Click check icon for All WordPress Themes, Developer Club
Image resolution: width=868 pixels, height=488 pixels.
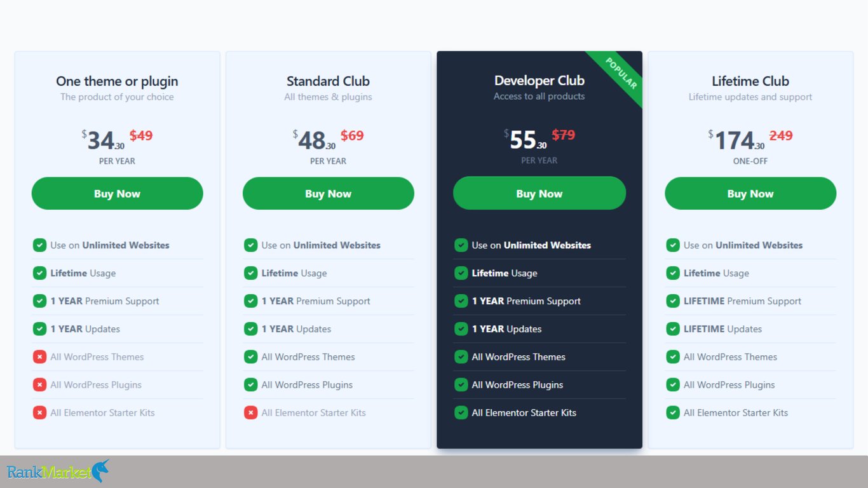tap(461, 357)
